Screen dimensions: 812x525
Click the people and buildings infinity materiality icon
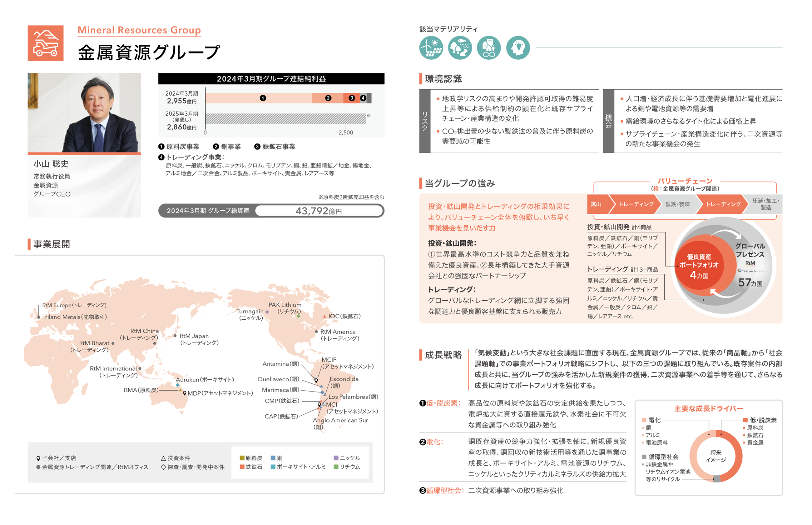[488, 48]
